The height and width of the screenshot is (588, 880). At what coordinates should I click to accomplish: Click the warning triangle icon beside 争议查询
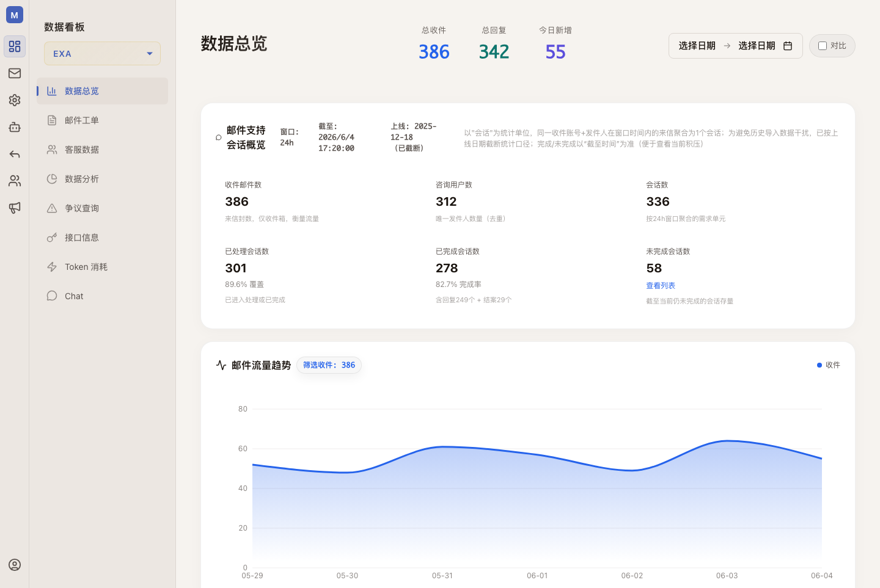click(x=52, y=208)
